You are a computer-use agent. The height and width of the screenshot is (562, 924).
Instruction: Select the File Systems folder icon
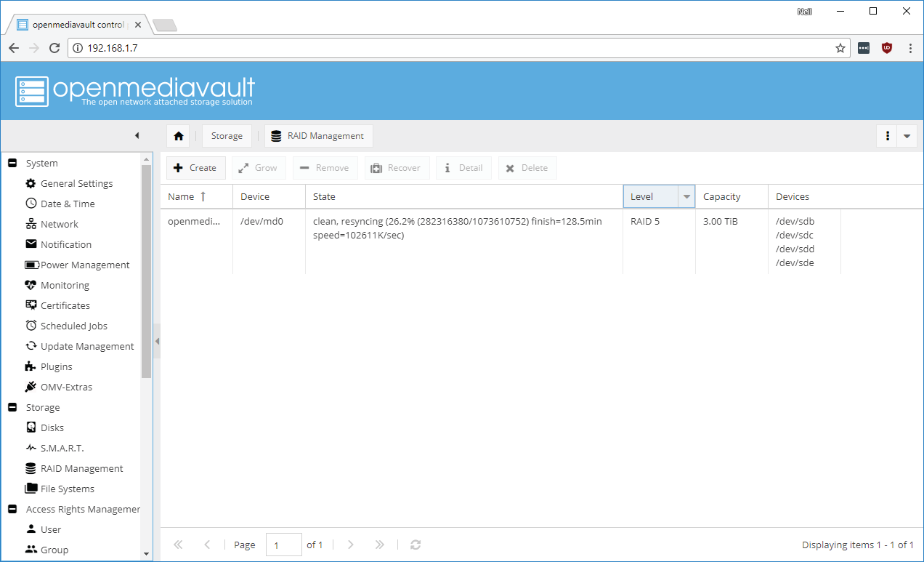pyautogui.click(x=31, y=489)
